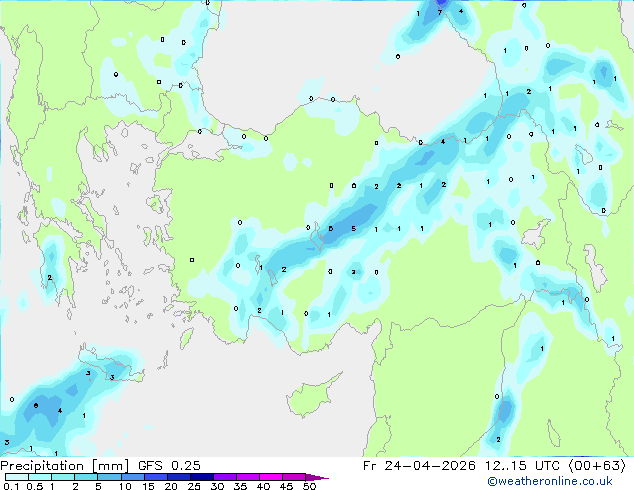Screen dimensions: 634x490
Task: Click the legend label "0.1"
Action: click(x=11, y=486)
